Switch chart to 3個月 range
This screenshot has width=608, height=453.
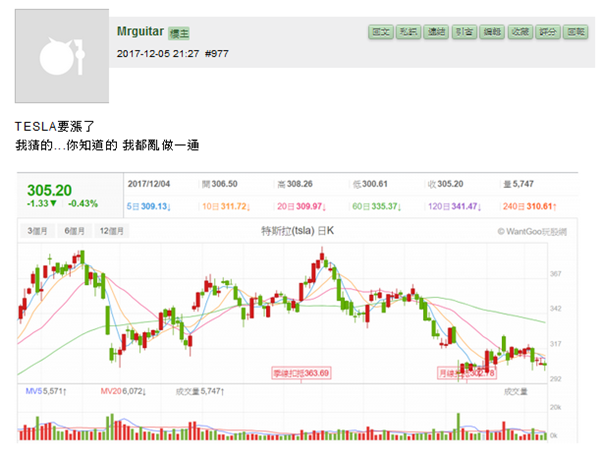pyautogui.click(x=37, y=231)
